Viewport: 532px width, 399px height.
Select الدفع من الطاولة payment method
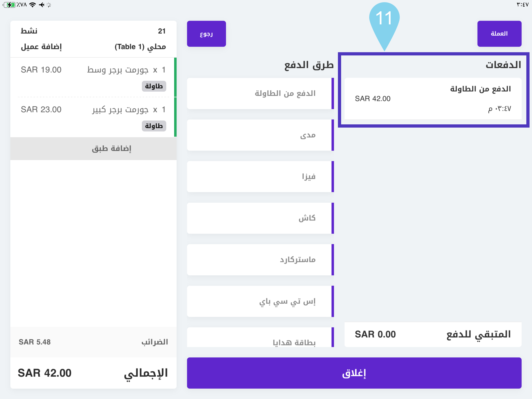click(260, 94)
